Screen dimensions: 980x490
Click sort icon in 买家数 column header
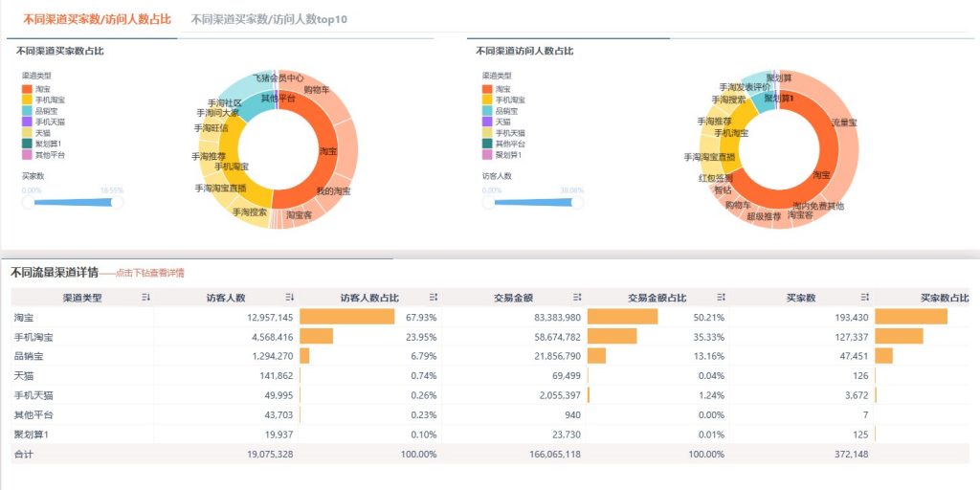[x=864, y=298]
